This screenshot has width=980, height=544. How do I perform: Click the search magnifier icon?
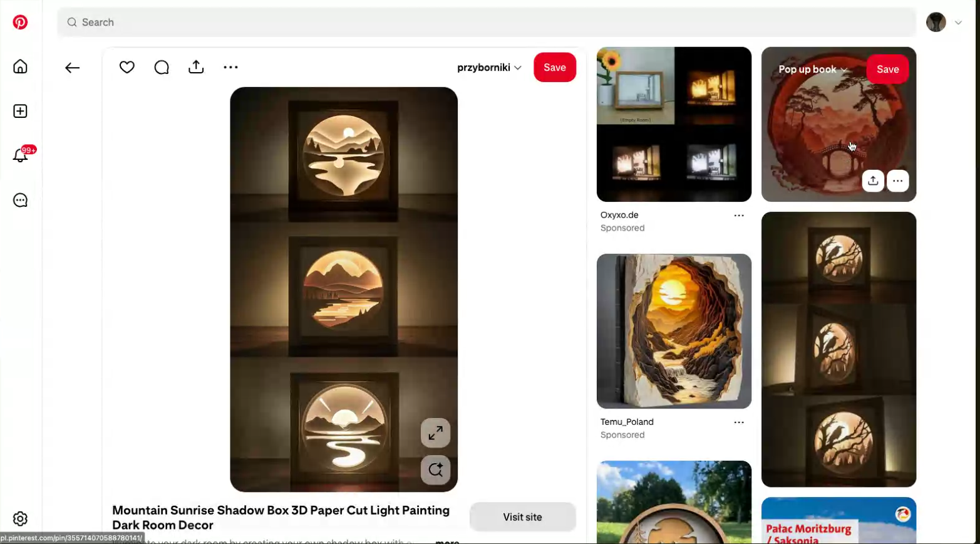72,22
